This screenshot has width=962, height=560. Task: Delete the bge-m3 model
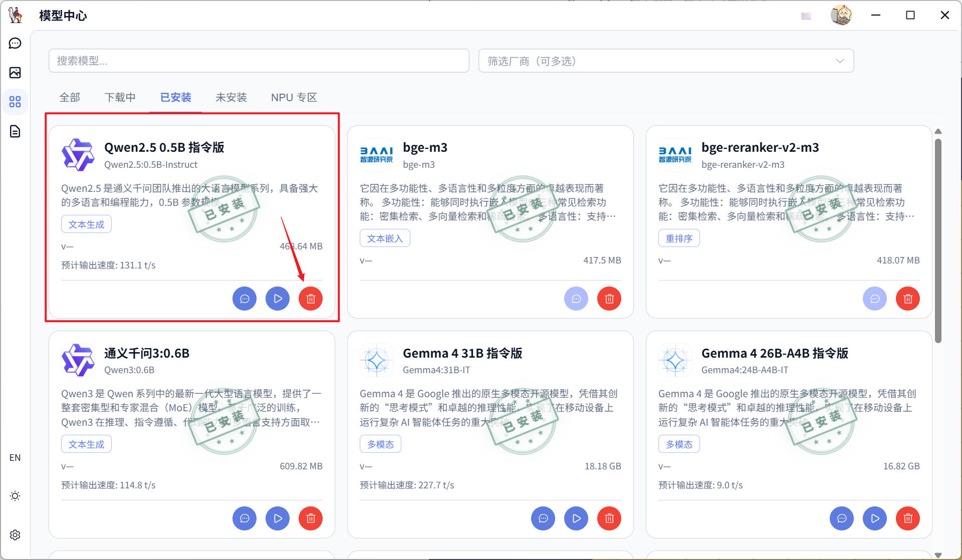[x=609, y=299]
